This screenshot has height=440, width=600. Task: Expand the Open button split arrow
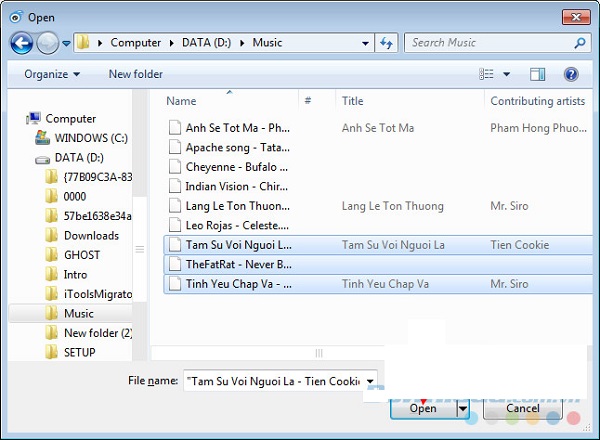click(463, 409)
